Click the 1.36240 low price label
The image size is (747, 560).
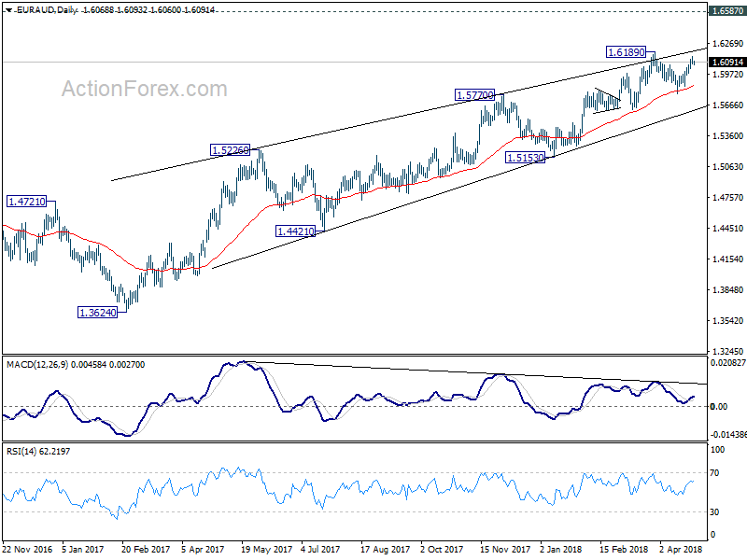tap(98, 313)
